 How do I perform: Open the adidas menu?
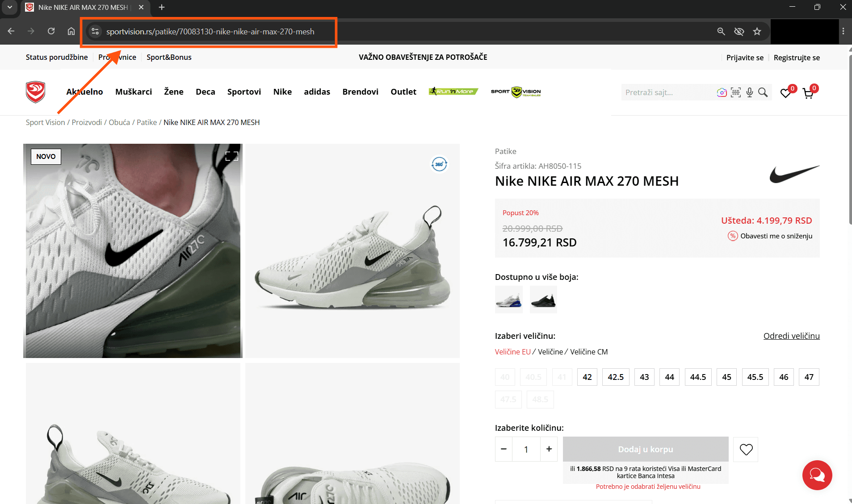tap(317, 92)
